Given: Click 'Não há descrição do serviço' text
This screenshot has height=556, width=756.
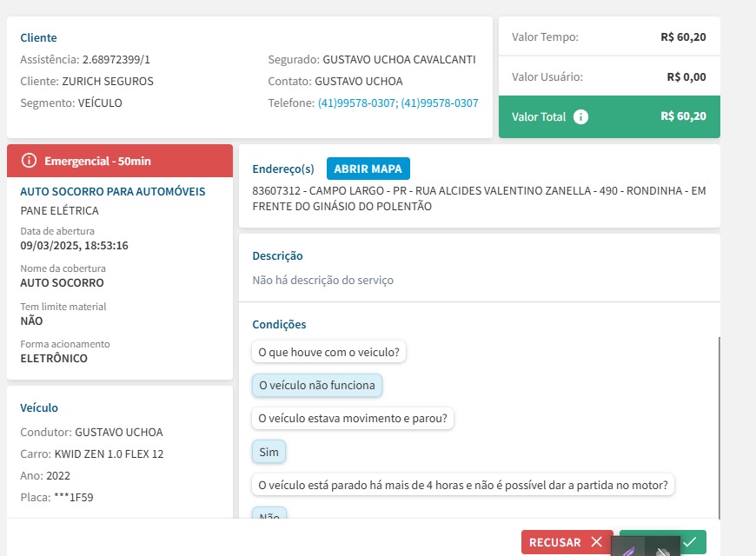Looking at the screenshot, I should pos(323,280).
